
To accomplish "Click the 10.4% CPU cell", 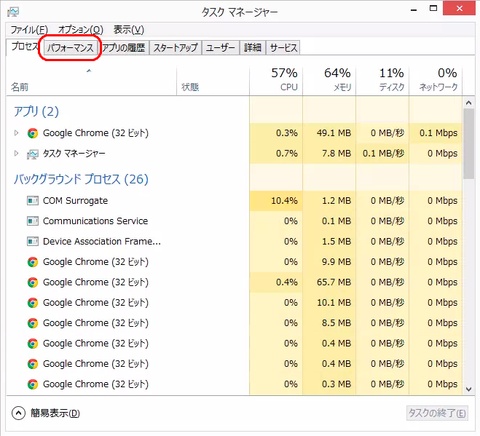I will click(276, 201).
